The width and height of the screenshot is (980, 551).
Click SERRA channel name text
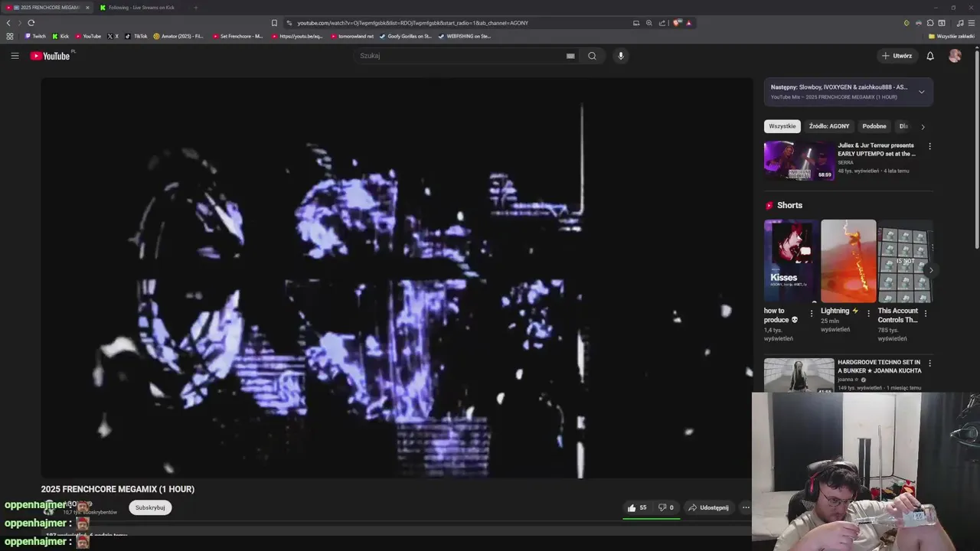pyautogui.click(x=845, y=162)
